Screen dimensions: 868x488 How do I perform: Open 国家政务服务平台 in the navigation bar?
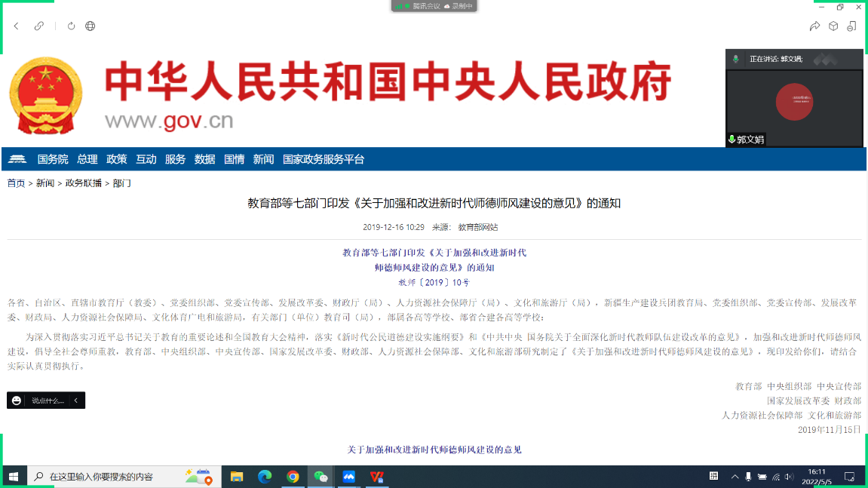[x=324, y=159]
